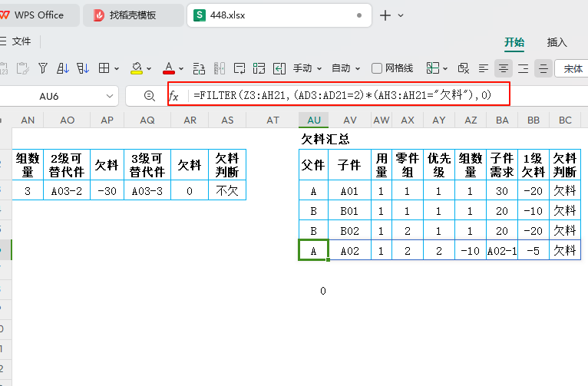
Task: Apply the red font color
Action: click(169, 68)
